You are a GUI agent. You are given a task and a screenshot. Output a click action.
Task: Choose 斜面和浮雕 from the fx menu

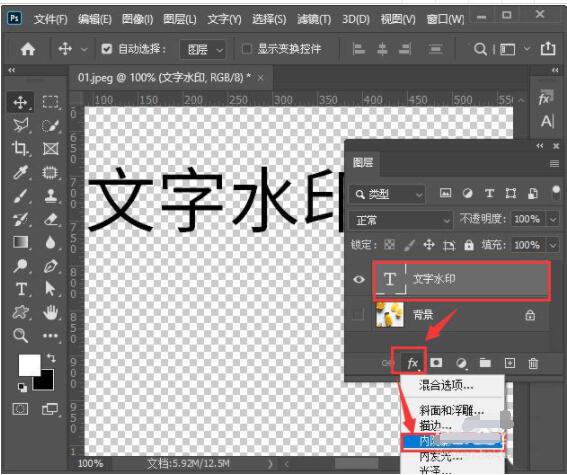(451, 410)
